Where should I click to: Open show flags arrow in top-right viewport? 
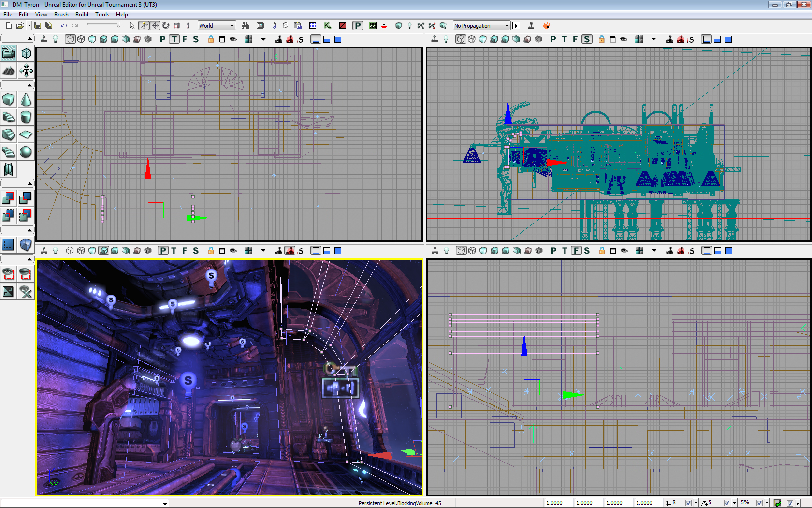tap(654, 39)
